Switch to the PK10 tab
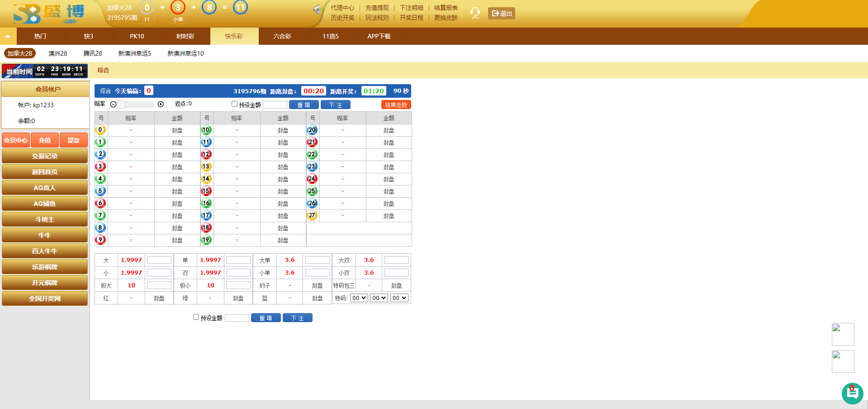This screenshot has width=868, height=409. tap(137, 36)
